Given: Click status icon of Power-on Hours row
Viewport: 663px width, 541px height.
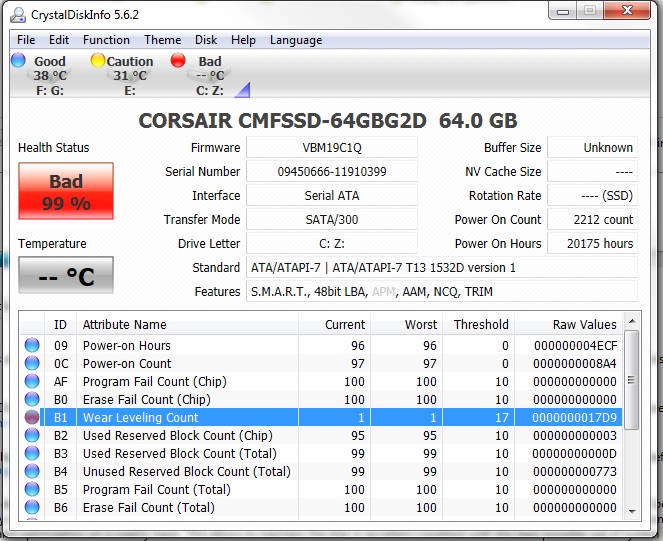Looking at the screenshot, I should click(32, 345).
